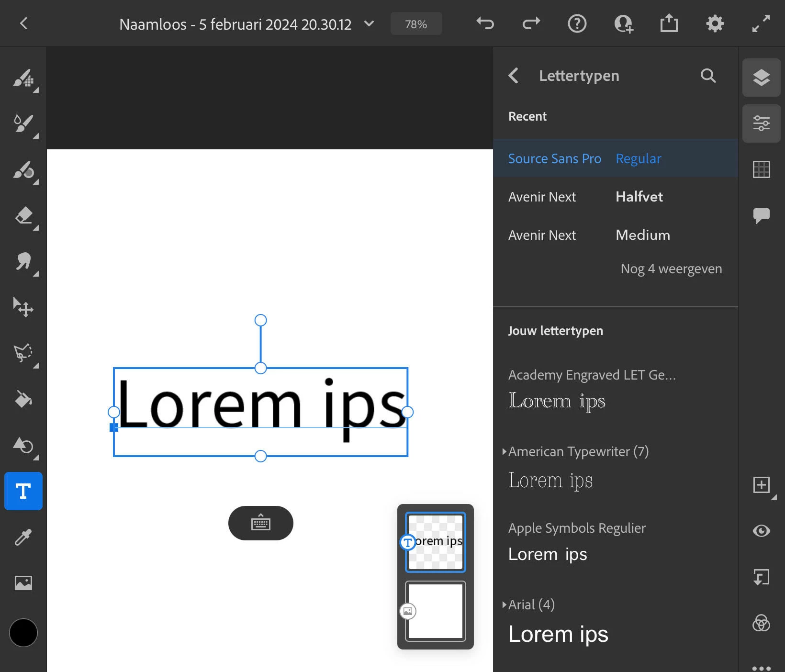
Task: Add a new layer
Action: (x=762, y=485)
